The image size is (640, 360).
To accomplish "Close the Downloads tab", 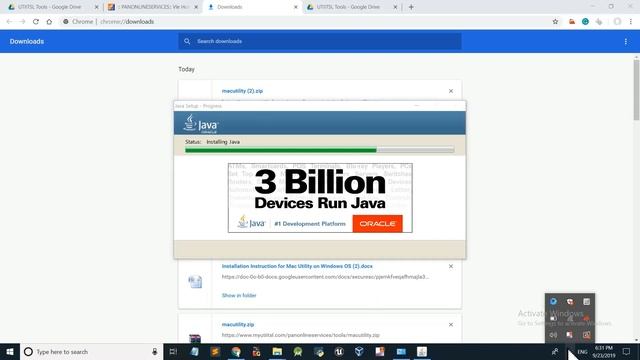I will pos(296,7).
